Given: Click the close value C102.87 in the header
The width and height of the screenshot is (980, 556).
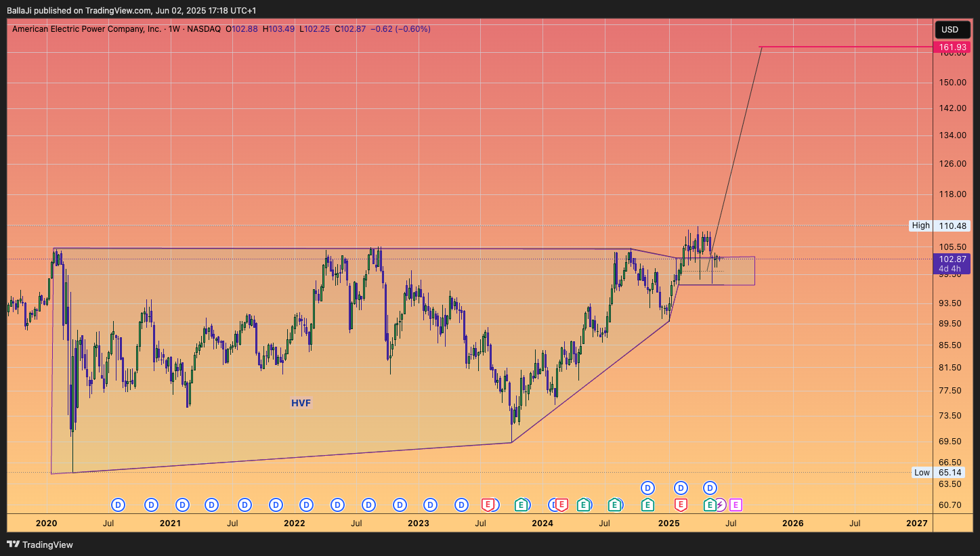Looking at the screenshot, I should 350,29.
